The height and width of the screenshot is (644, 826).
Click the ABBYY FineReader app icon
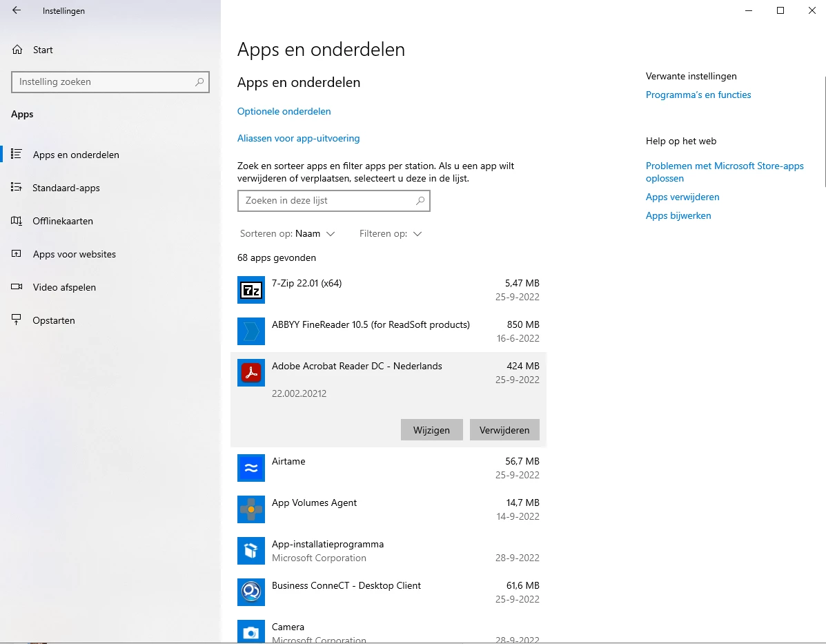pyautogui.click(x=250, y=331)
